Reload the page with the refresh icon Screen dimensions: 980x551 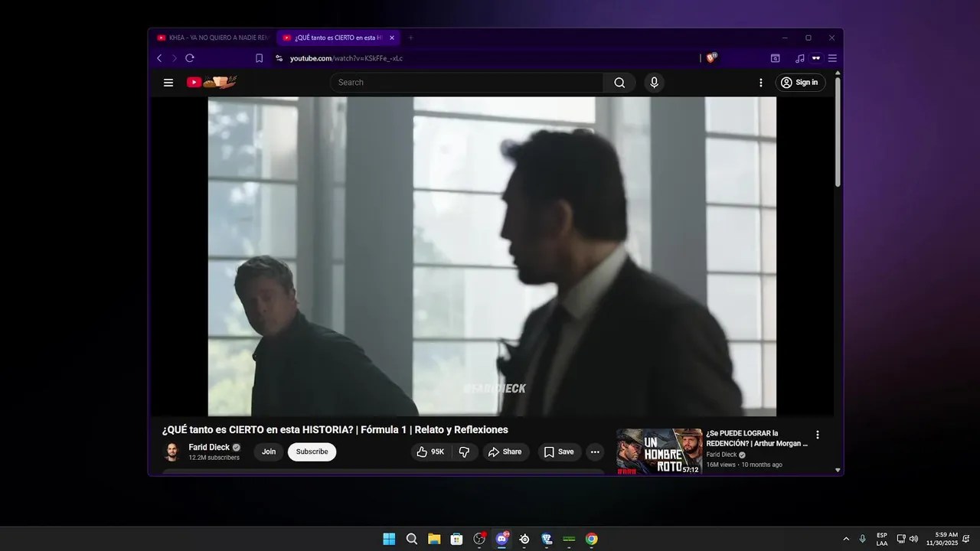click(x=190, y=58)
